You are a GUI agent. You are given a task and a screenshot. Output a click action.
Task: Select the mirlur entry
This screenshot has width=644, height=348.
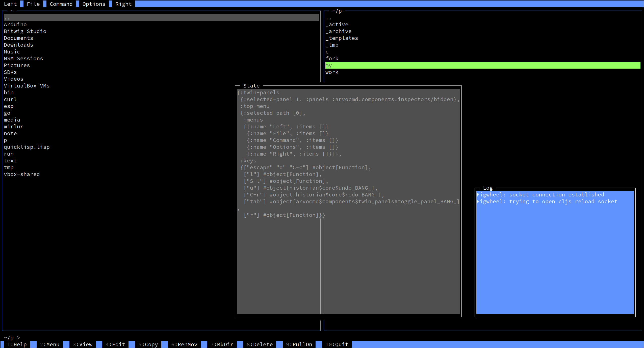[x=14, y=127]
